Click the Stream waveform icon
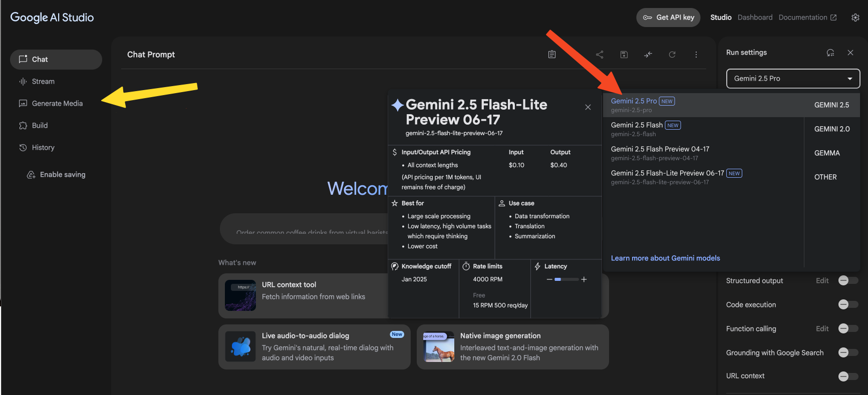Image resolution: width=868 pixels, height=395 pixels. coord(23,82)
